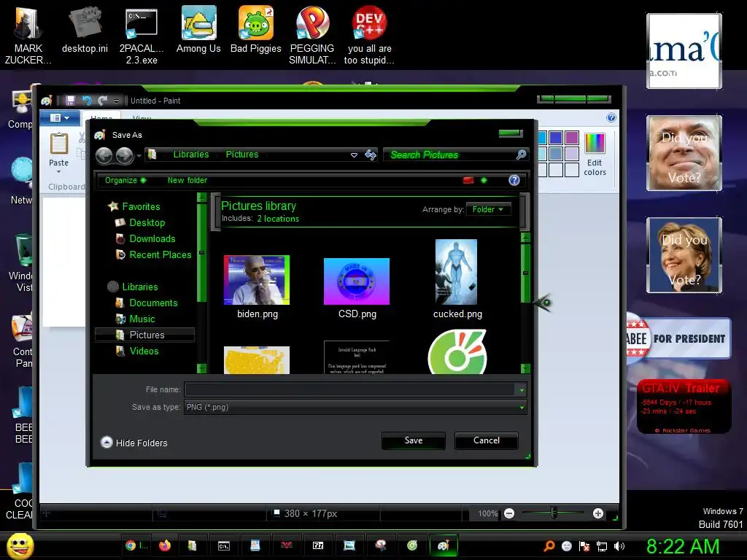The height and width of the screenshot is (560, 747).
Task: Click the command prompt taskbar icon
Action: (x=223, y=545)
